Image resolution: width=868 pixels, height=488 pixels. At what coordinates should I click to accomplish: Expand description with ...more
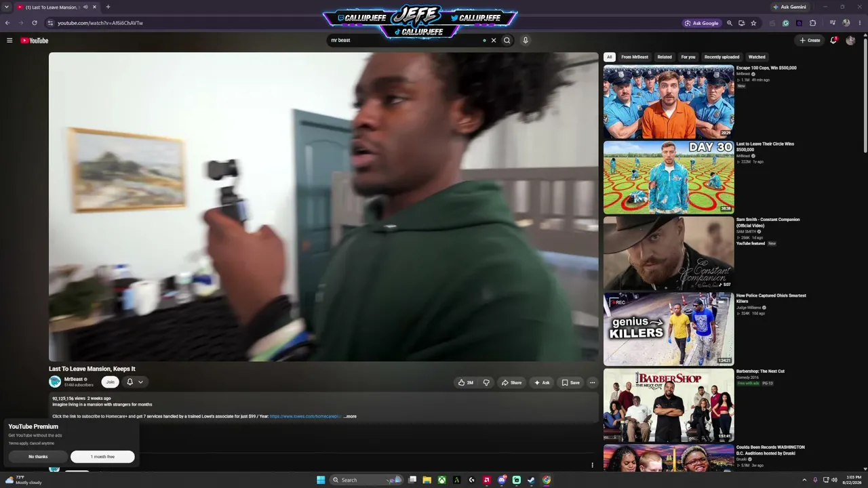(x=350, y=416)
